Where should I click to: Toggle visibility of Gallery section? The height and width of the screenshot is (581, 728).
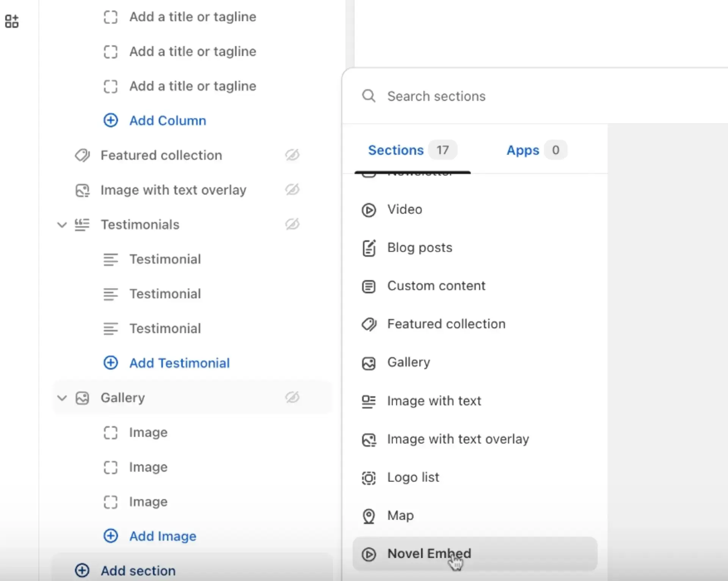pyautogui.click(x=292, y=397)
